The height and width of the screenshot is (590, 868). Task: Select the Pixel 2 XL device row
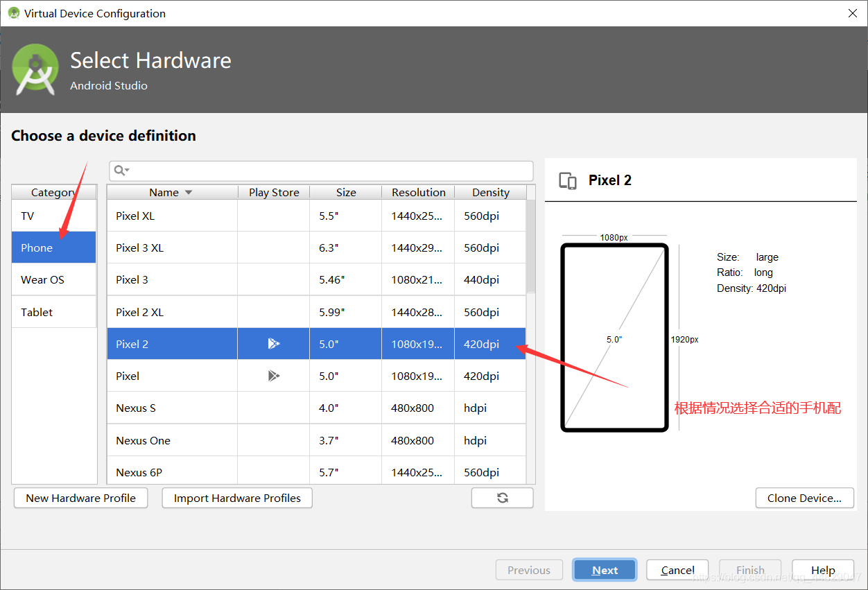317,312
